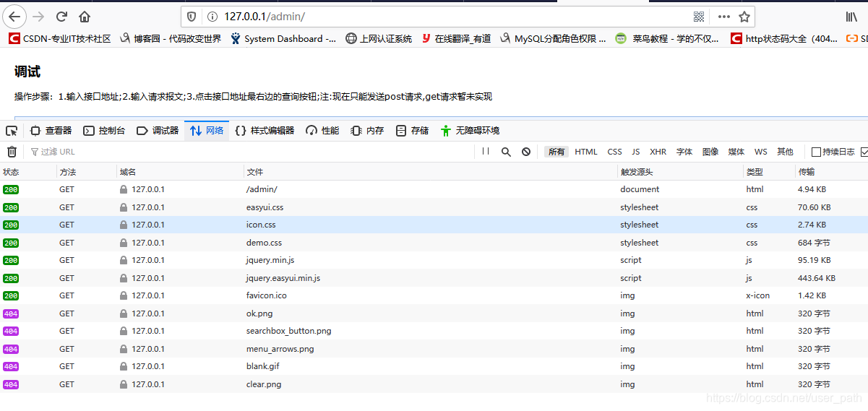Switch to the Debugger 调试器 tab
The height and width of the screenshot is (411, 868).
(158, 131)
